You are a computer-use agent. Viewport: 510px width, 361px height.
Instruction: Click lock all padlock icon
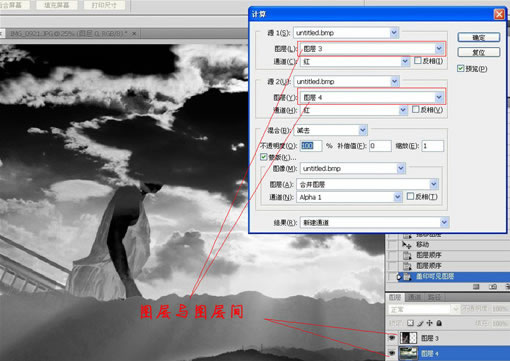[x=439, y=323]
